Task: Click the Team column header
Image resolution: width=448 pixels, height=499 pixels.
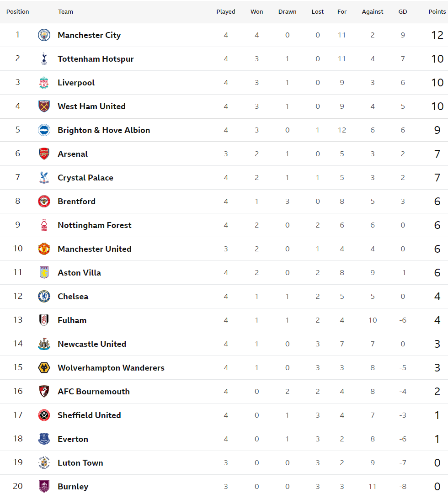Action: point(65,12)
